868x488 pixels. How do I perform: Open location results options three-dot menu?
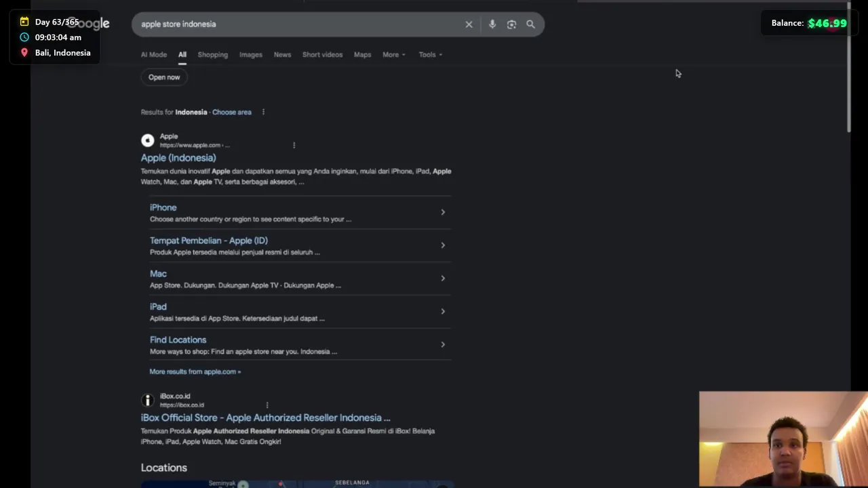(x=263, y=112)
